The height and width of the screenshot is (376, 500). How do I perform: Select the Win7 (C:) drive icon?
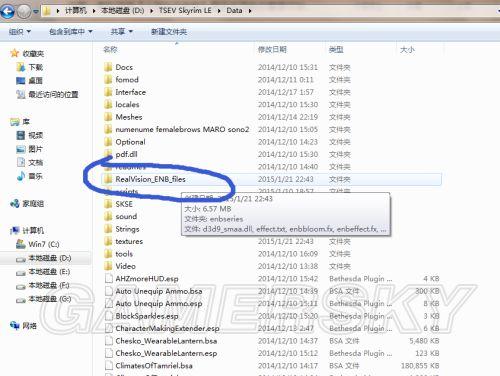[21, 244]
